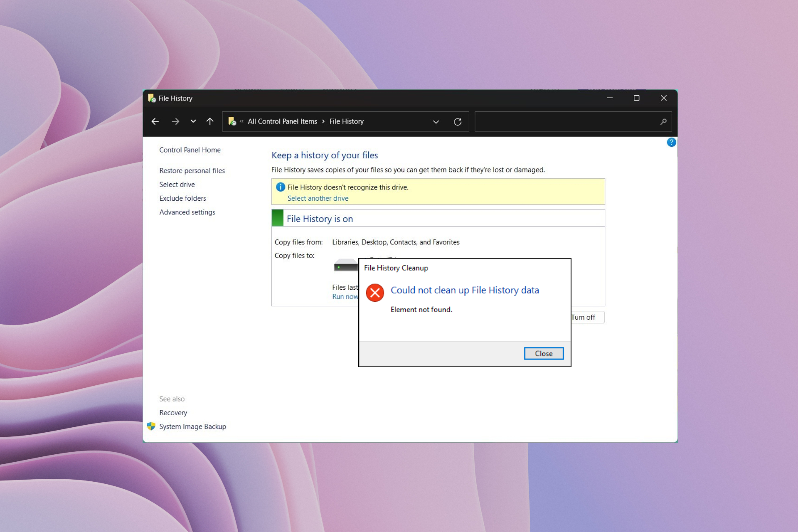
Task: Close the File History Cleanup error dialog
Action: (543, 353)
